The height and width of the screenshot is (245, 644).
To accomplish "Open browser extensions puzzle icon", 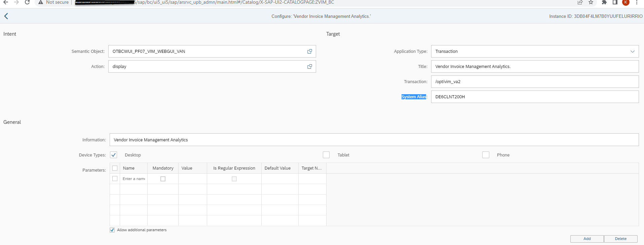I will pyautogui.click(x=604, y=2).
